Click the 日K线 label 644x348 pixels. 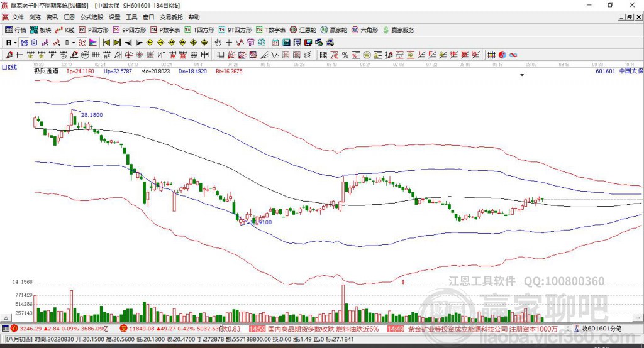point(9,67)
